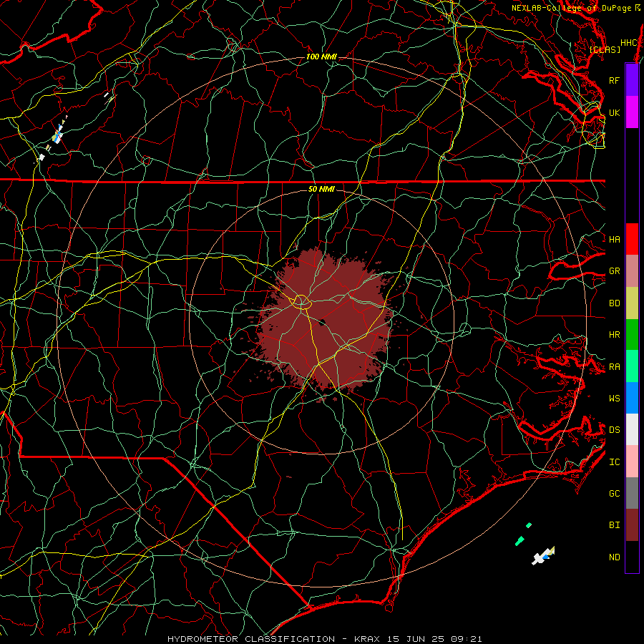Click the RF legend label

coord(614,80)
